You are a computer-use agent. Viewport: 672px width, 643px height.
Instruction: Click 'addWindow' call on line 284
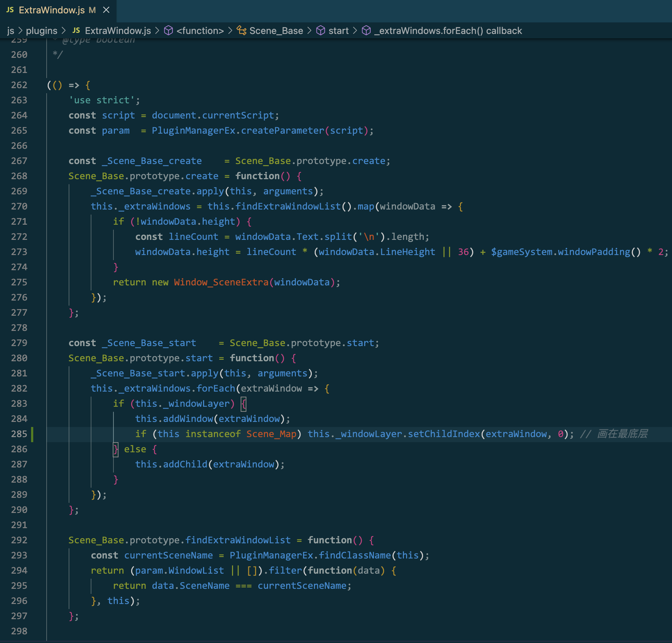188,419
